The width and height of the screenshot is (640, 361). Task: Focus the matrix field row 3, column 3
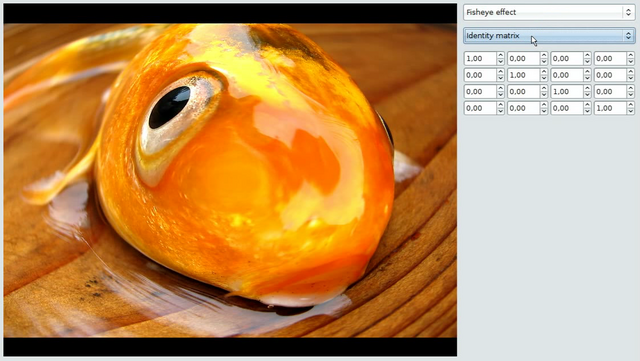(567, 91)
